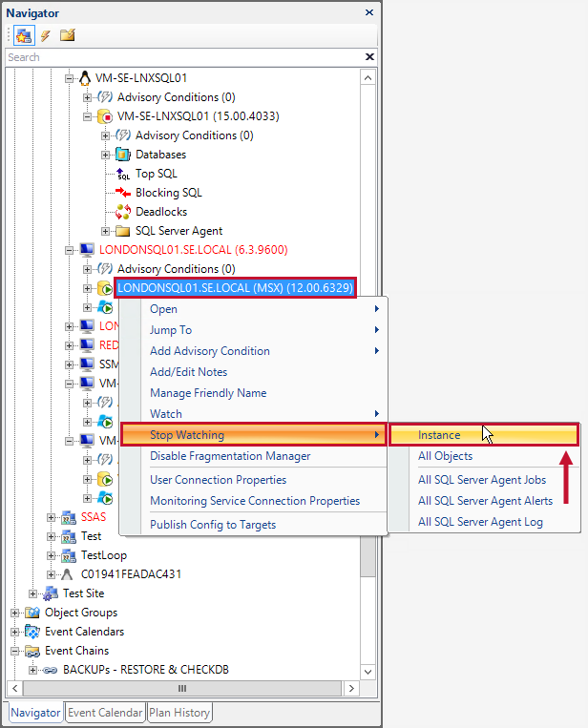Screen dimensions: 588x728
Task: Click the Deadlocks icon
Action: pos(123,212)
